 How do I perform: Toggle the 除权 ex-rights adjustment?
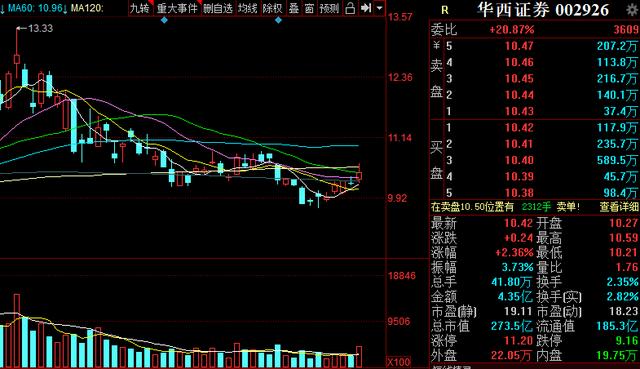pos(272,8)
